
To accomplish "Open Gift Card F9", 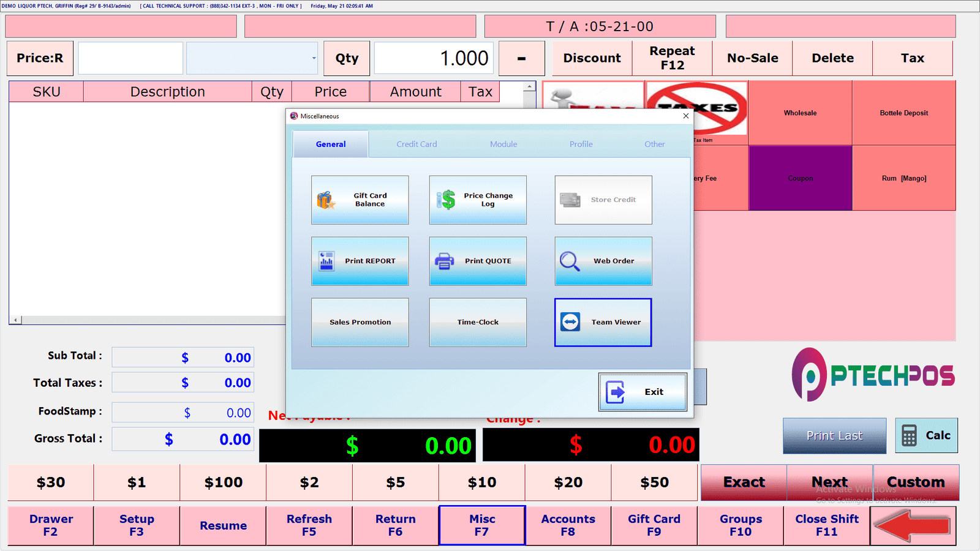I will (654, 525).
